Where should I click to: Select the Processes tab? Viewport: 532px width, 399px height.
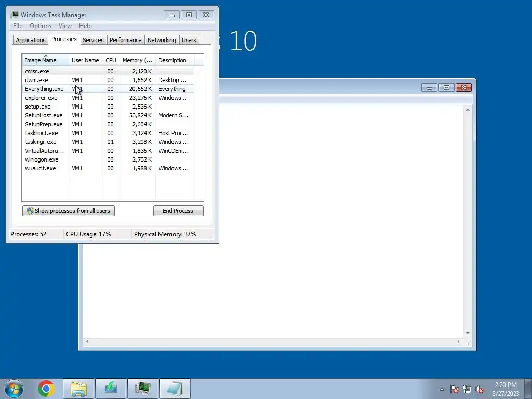[64, 39]
